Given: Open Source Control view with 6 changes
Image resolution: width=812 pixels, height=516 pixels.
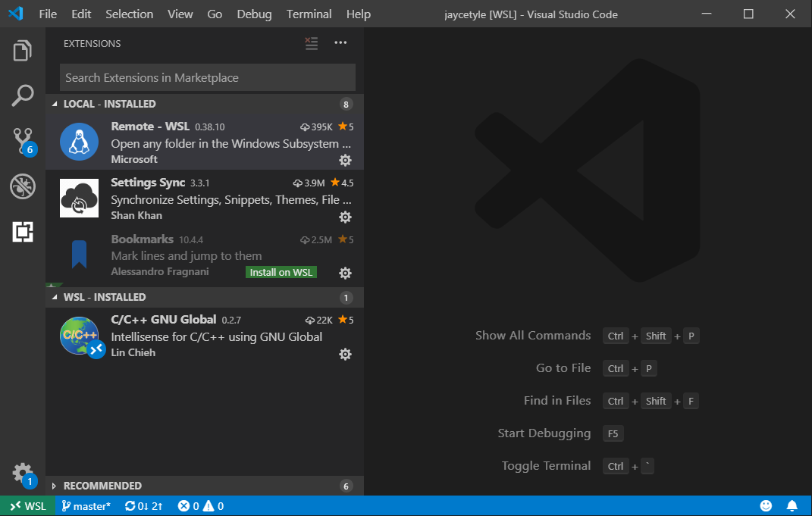Looking at the screenshot, I should coord(24,141).
